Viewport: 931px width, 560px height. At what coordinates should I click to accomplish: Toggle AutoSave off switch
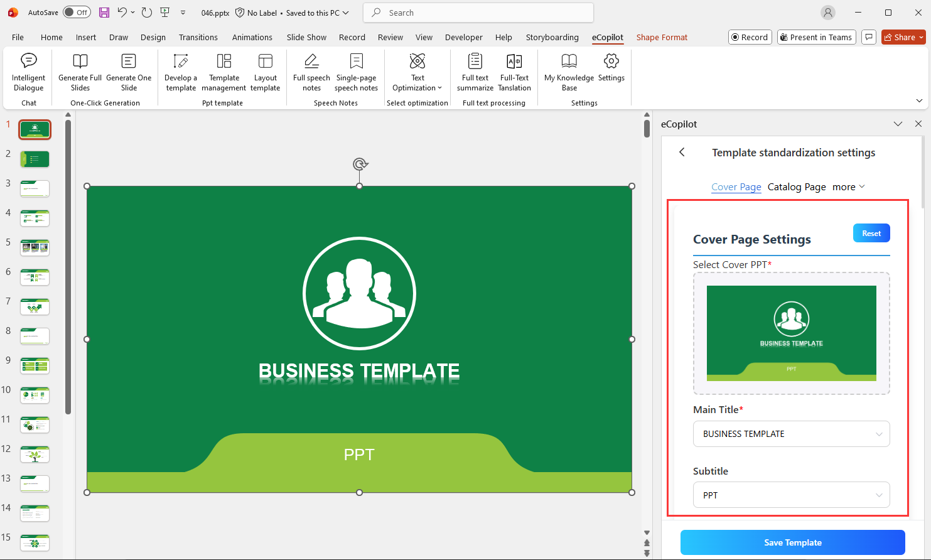[77, 12]
